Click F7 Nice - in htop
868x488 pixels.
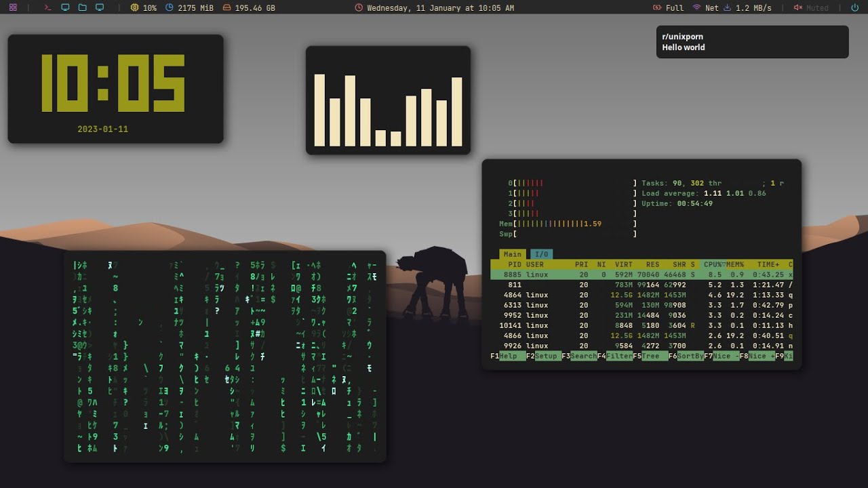point(722,356)
